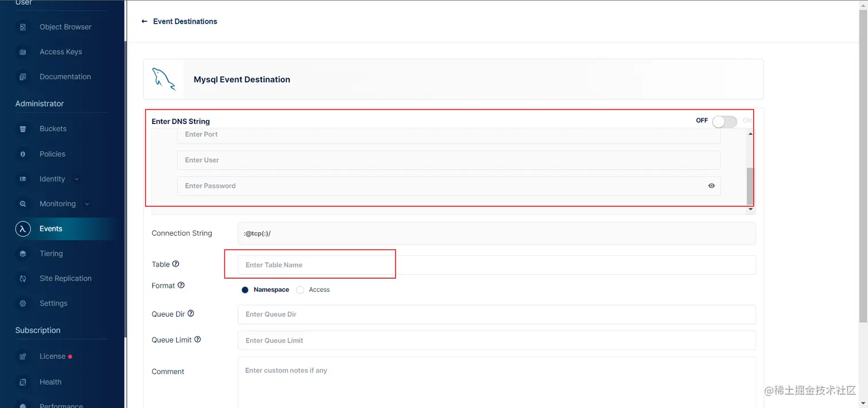The height and width of the screenshot is (408, 868).
Task: Open Object Browser menu item
Action: tap(65, 27)
